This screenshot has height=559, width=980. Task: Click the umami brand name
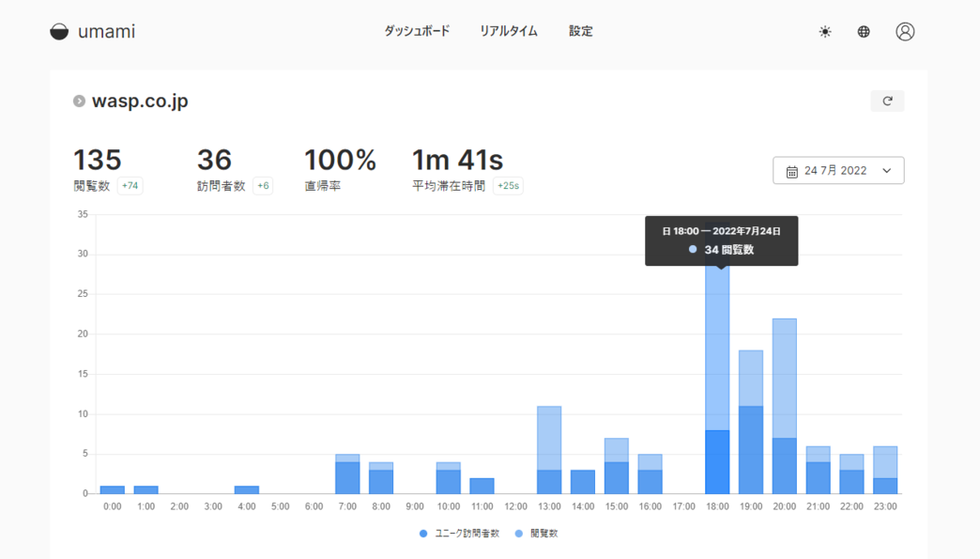point(106,31)
